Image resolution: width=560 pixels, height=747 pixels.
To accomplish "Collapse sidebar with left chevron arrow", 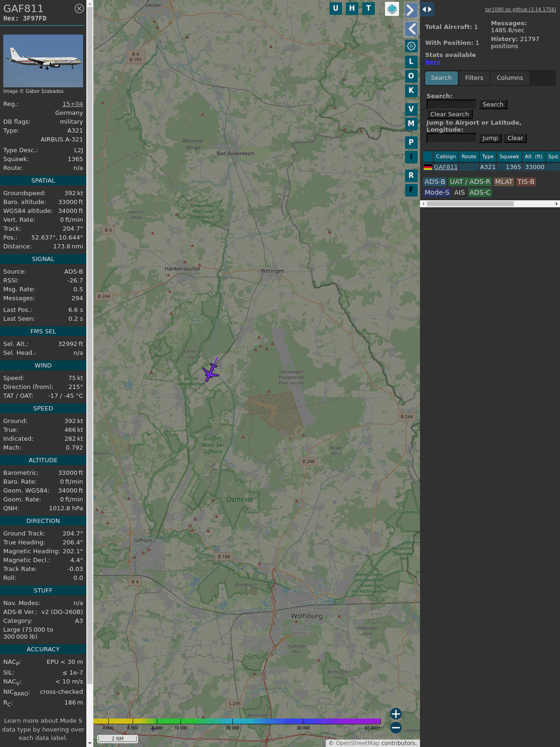I will pyautogui.click(x=411, y=29).
